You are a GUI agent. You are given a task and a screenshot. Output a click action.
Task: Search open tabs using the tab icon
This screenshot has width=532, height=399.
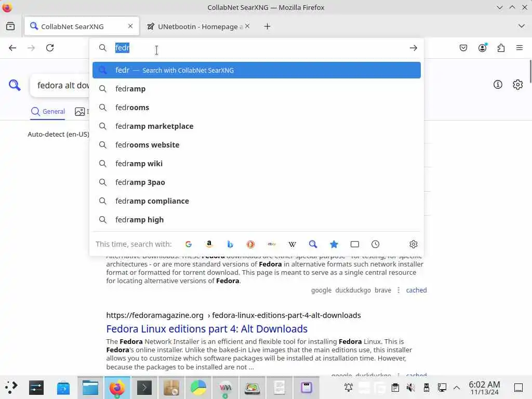pos(355,244)
